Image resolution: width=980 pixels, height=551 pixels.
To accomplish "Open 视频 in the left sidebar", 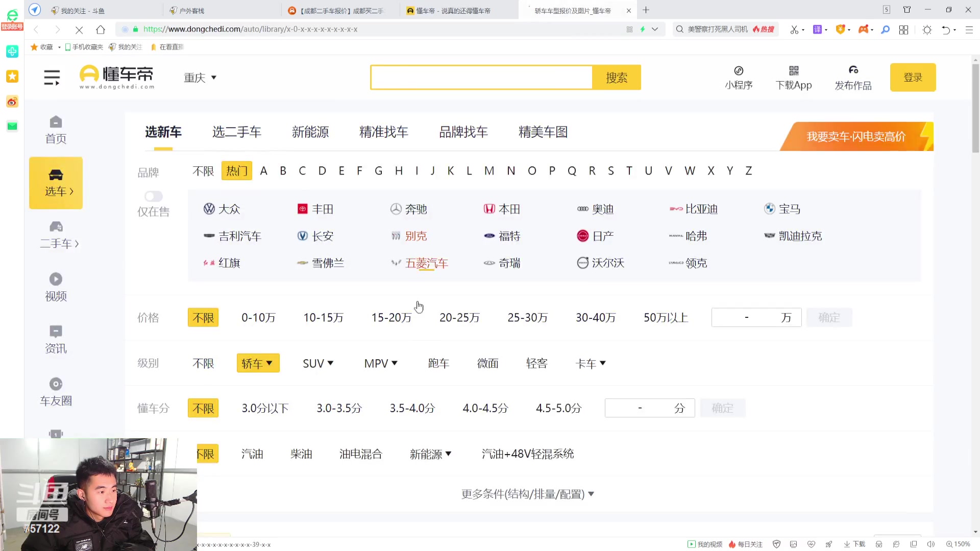I will [x=56, y=288].
